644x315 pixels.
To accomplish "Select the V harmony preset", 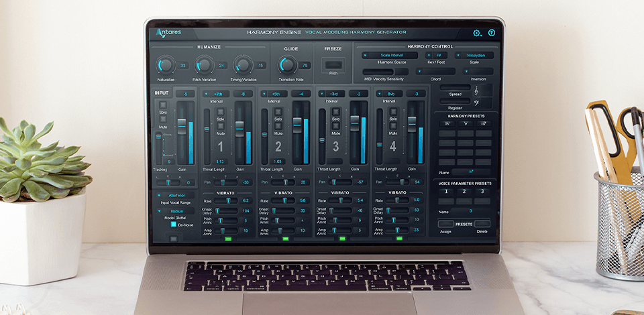I will (466, 123).
